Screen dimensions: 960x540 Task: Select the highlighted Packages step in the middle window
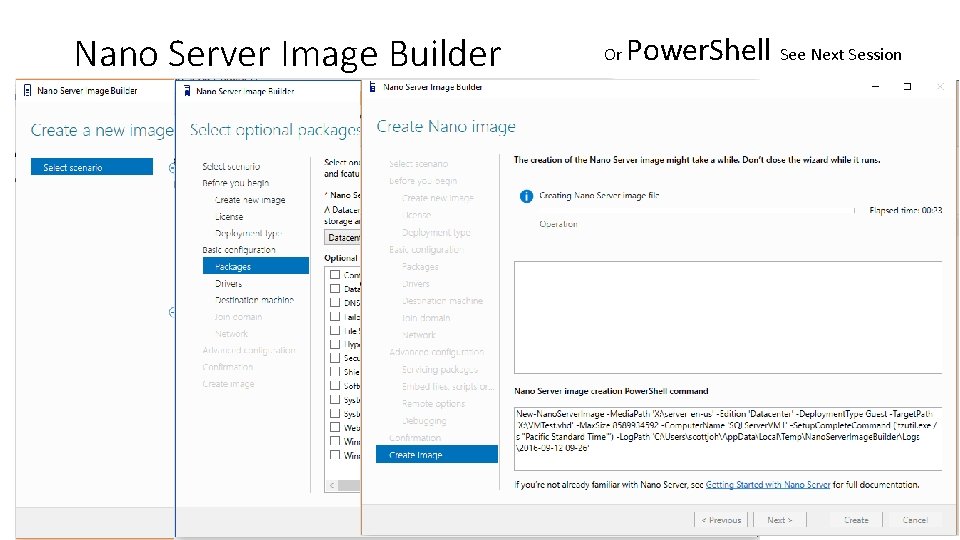click(x=256, y=266)
